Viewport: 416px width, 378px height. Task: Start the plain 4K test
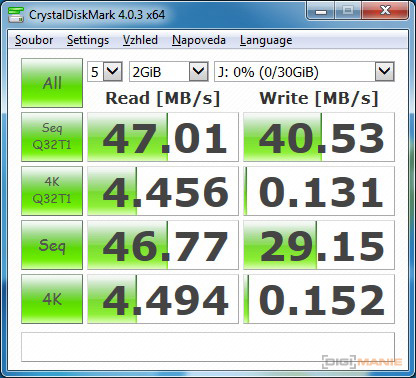click(52, 299)
